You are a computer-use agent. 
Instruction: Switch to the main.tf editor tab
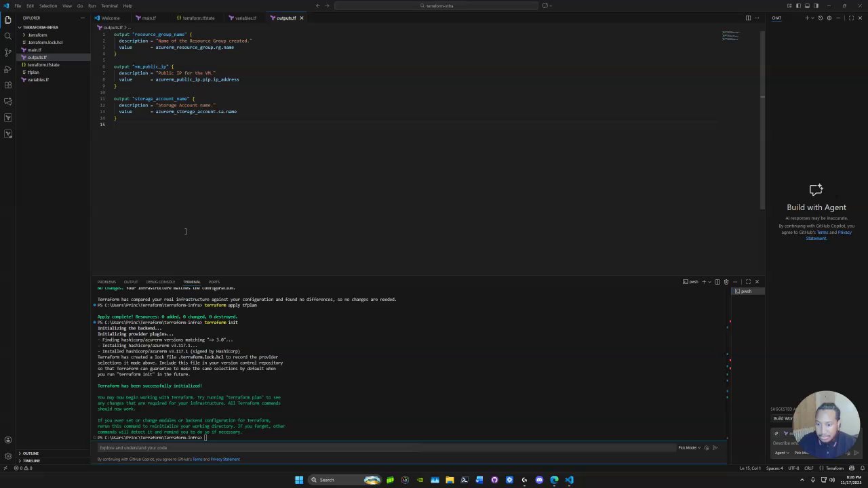tap(149, 18)
